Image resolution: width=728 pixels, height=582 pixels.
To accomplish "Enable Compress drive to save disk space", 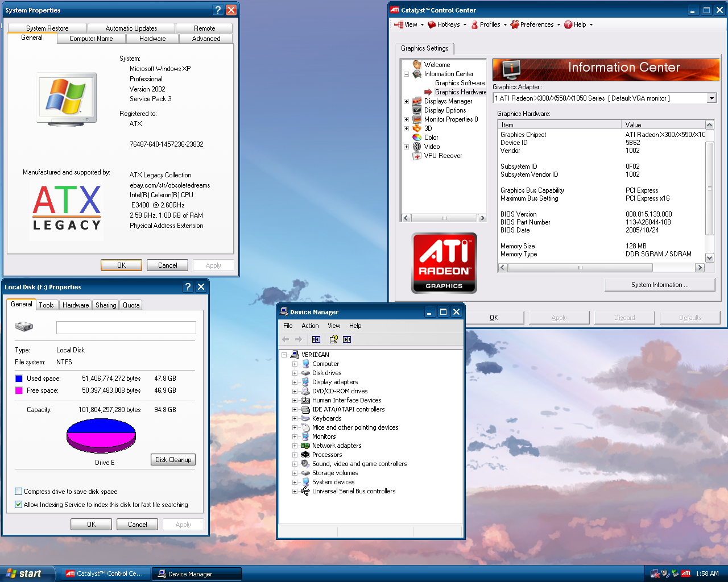I will 19,492.
